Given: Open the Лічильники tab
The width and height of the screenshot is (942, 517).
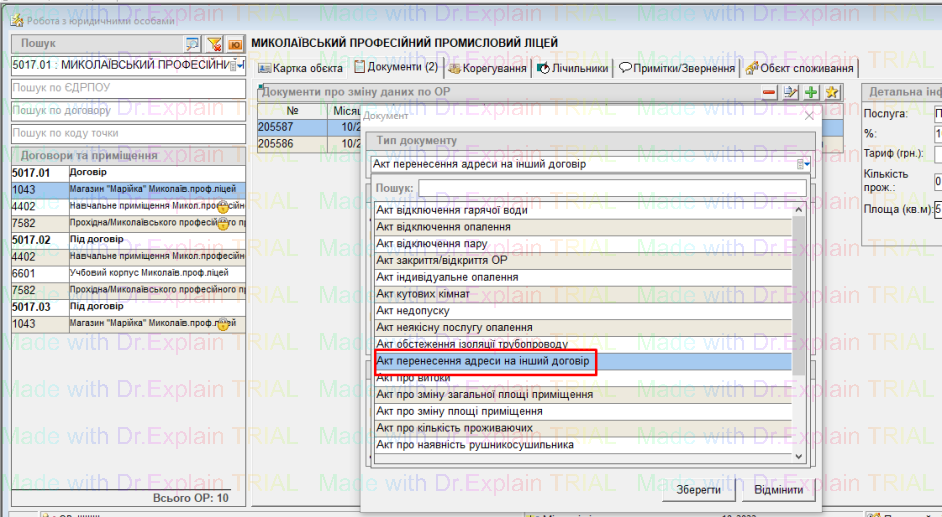Looking at the screenshot, I should coord(572,68).
